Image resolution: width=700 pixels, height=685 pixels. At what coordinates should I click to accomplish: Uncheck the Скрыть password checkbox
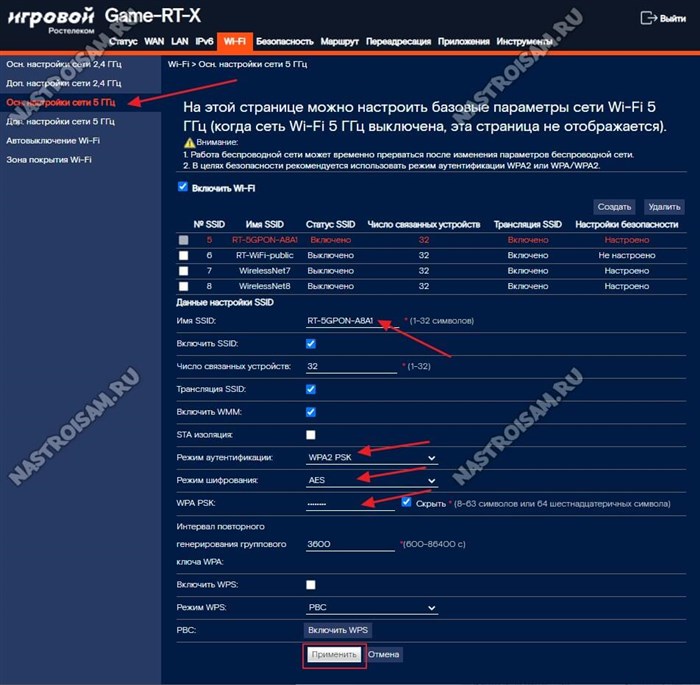pyautogui.click(x=406, y=502)
